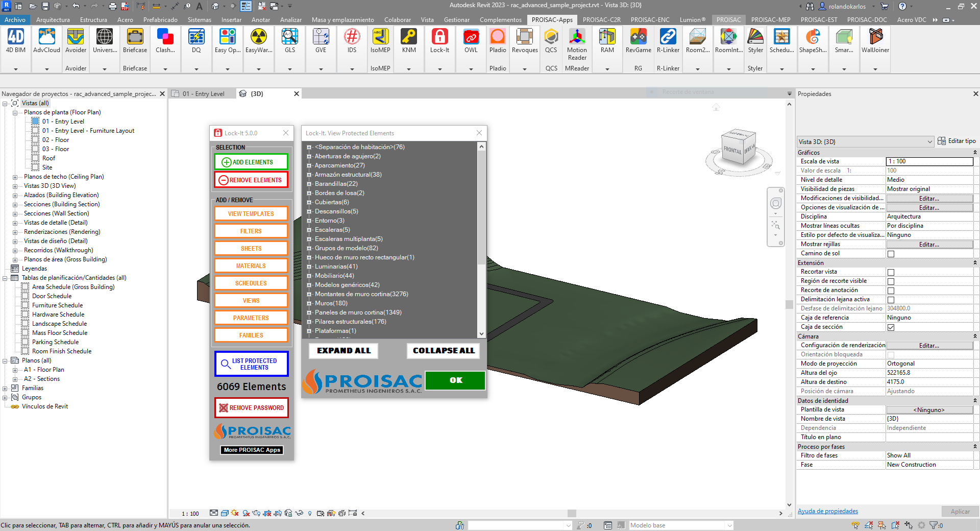Select the Complementos ribbon tab

pyautogui.click(x=501, y=20)
